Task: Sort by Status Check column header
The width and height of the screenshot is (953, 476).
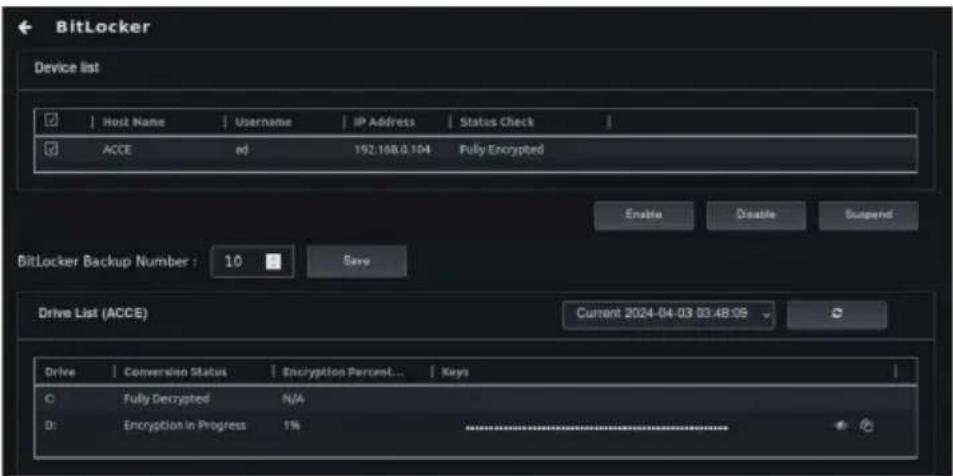Action: pyautogui.click(x=497, y=122)
